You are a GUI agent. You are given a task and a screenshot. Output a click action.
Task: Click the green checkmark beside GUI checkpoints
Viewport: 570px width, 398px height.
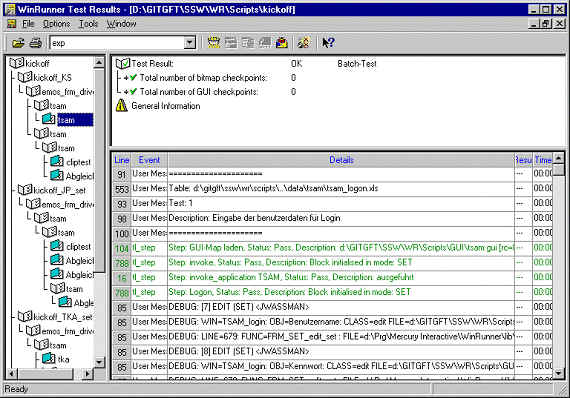[x=133, y=92]
